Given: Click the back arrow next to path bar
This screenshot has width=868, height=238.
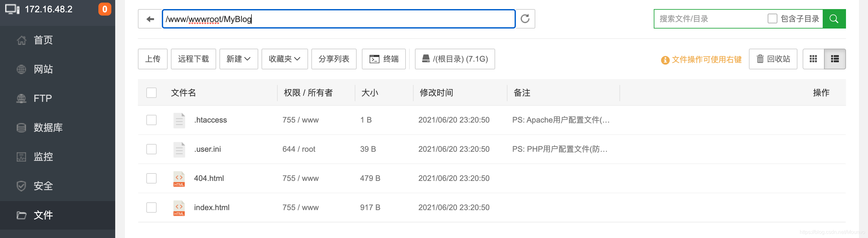Looking at the screenshot, I should click(150, 19).
